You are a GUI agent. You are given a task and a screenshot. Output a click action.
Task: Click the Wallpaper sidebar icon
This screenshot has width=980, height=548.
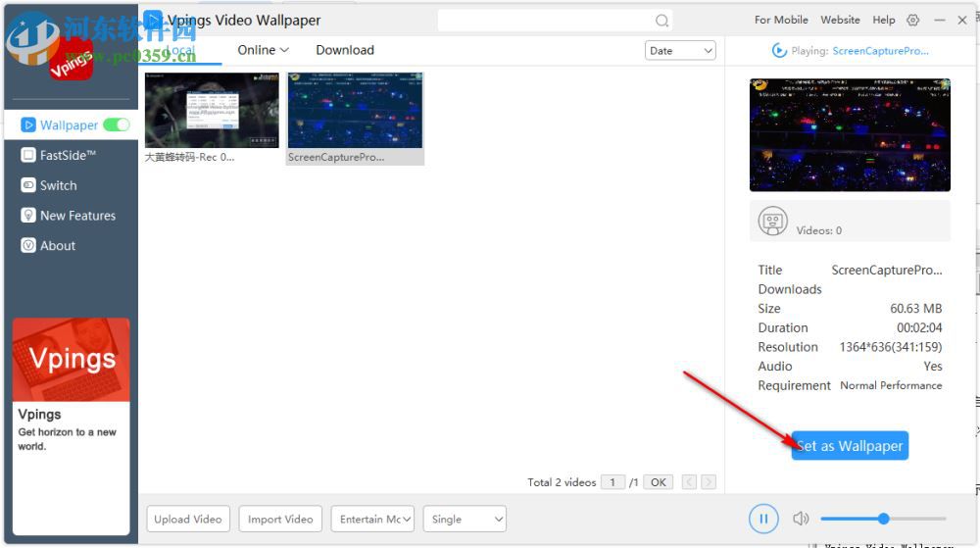point(28,125)
